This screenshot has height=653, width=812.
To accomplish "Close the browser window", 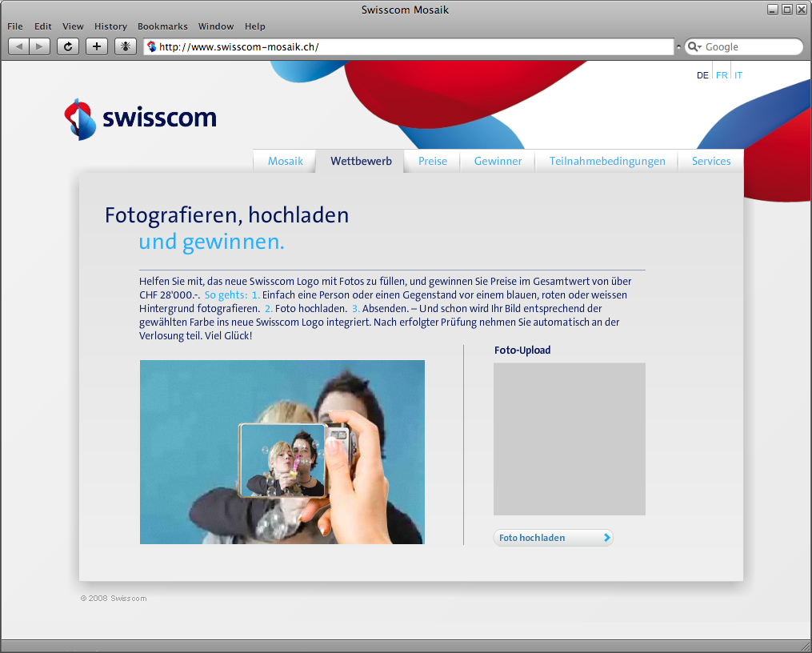I will pos(801,10).
